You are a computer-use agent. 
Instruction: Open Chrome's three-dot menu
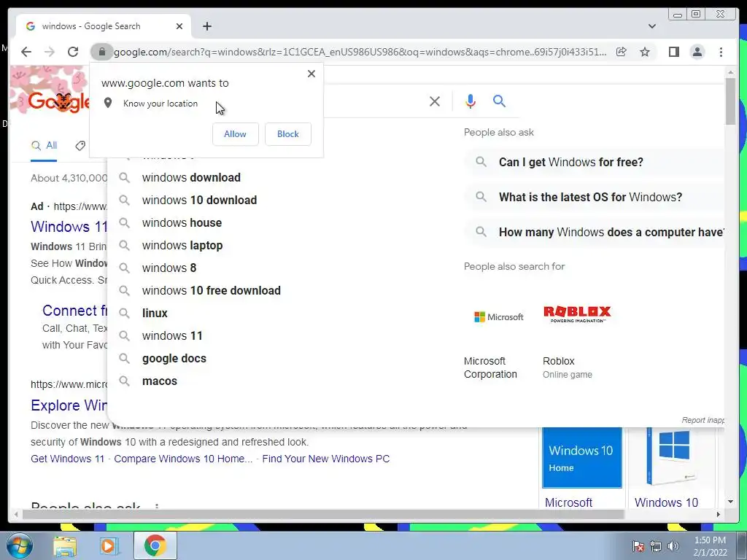(x=721, y=52)
